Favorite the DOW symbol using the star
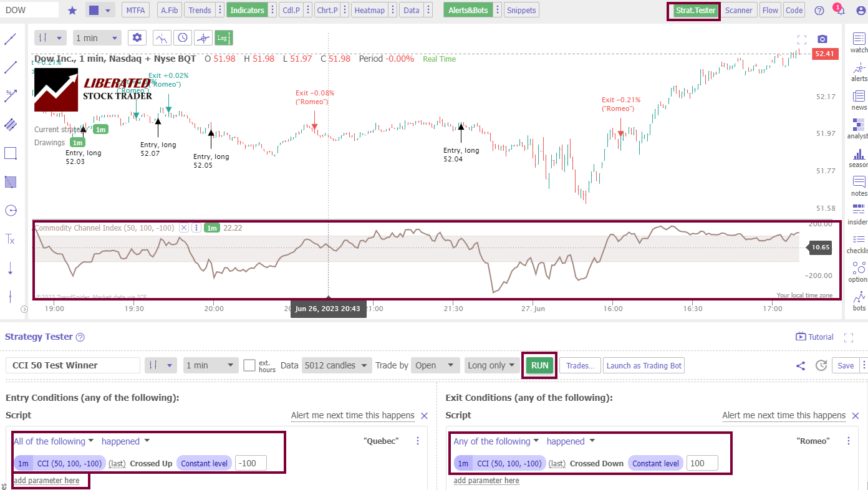Viewport: 868px width, 490px height. click(x=72, y=9)
